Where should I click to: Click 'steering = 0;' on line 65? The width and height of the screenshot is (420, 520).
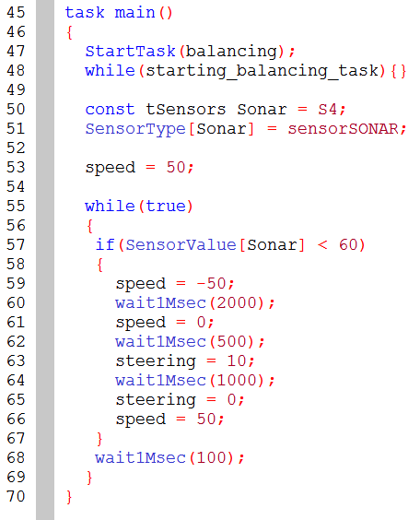point(180,400)
